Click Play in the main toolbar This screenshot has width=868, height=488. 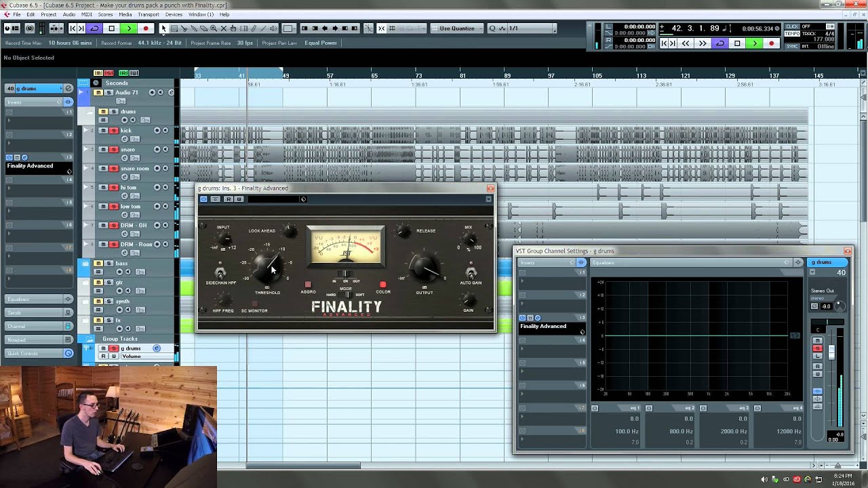[x=128, y=28]
